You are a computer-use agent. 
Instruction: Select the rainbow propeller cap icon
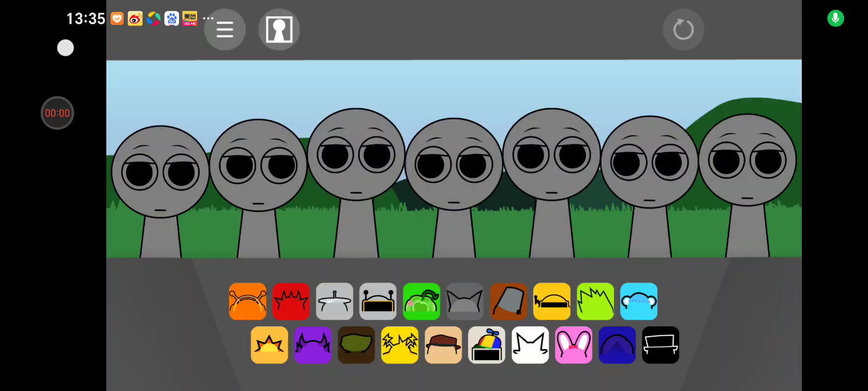(x=487, y=345)
